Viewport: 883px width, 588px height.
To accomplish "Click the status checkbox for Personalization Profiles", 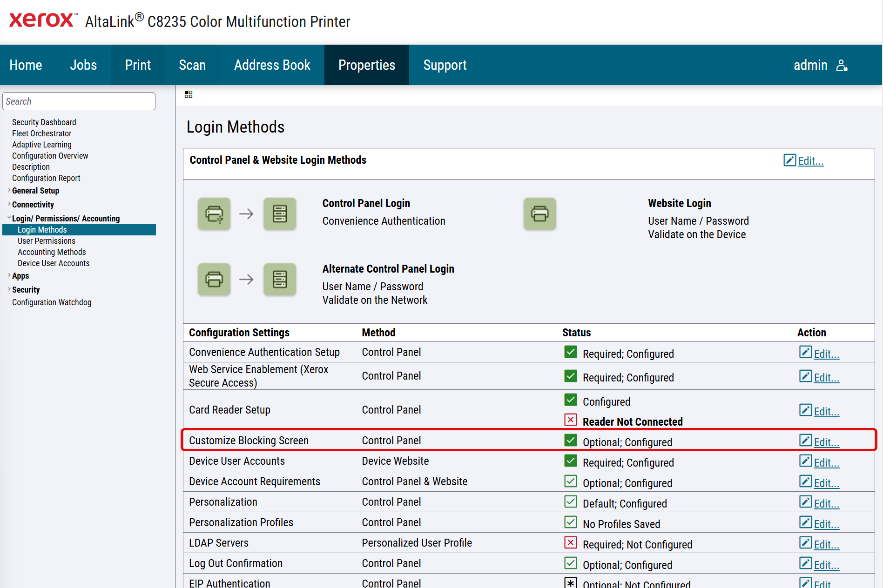I will pyautogui.click(x=570, y=522).
